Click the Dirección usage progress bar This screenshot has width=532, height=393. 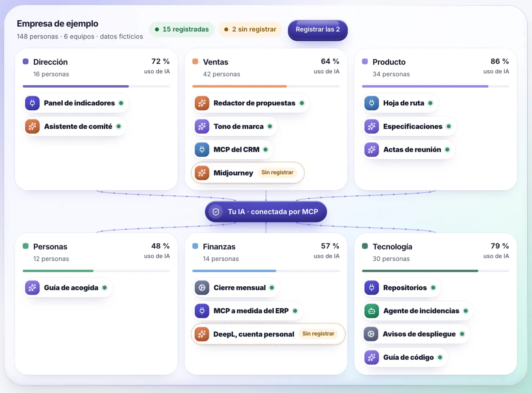[x=96, y=86]
